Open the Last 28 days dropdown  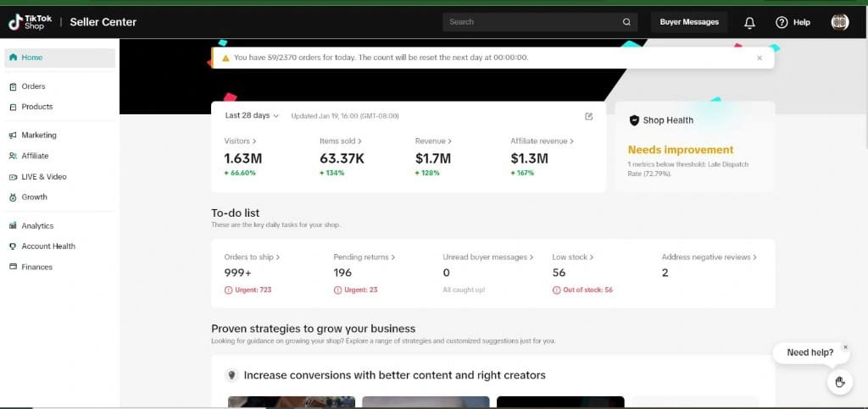coord(252,115)
